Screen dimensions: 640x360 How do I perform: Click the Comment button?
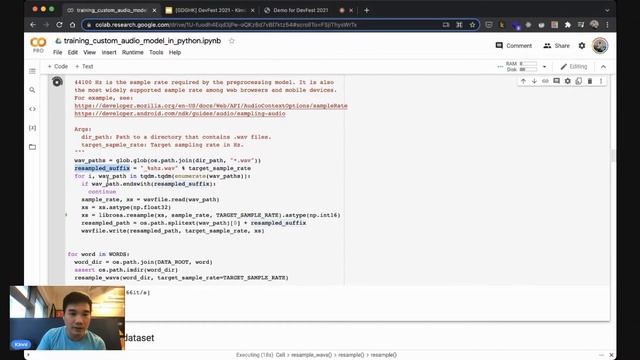point(513,46)
